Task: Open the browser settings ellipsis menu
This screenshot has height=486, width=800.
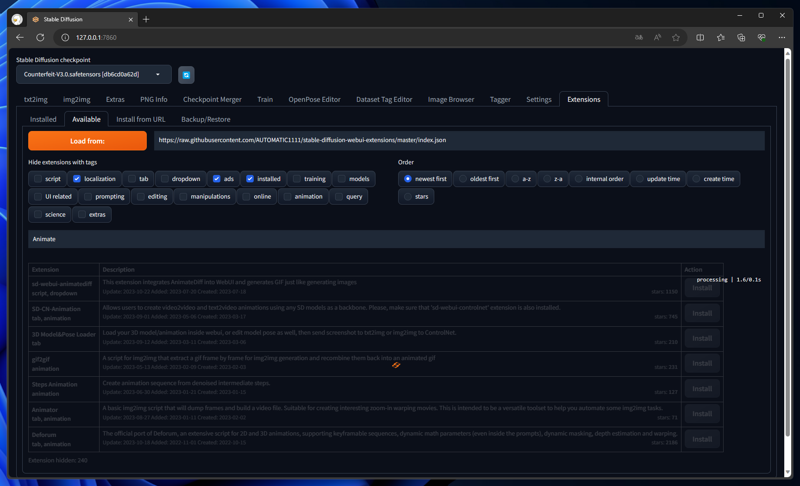Action: click(x=782, y=37)
